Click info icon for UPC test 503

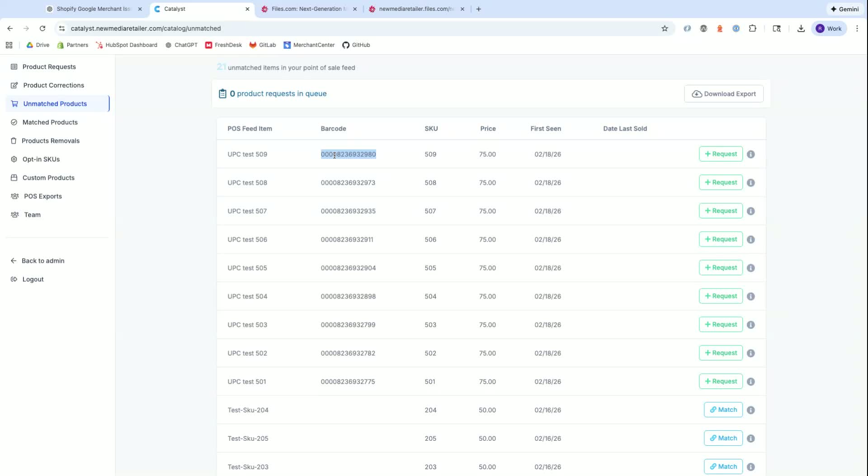(x=750, y=325)
